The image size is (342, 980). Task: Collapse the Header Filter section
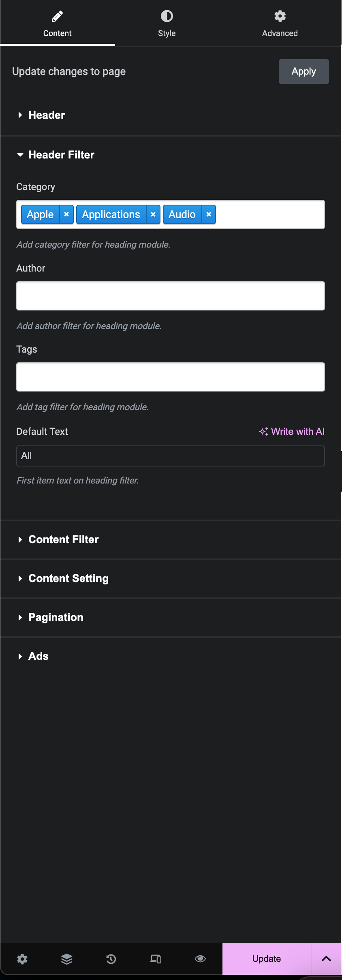(61, 155)
